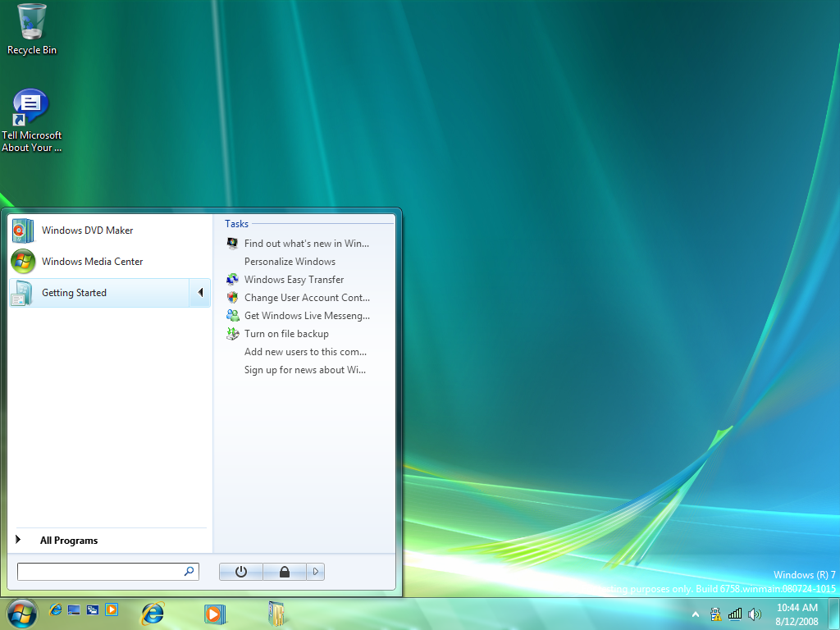Screen dimensions: 840x630
Task: Click the Personalize Windows task
Action: (x=290, y=262)
